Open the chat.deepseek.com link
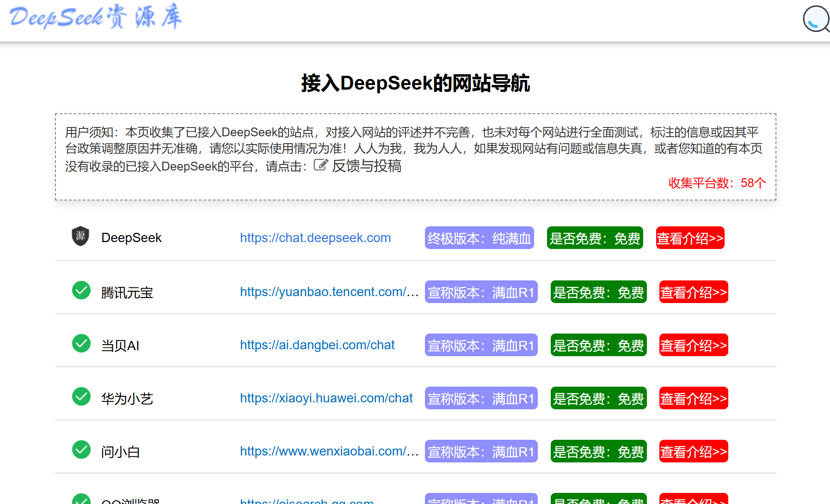 [315, 238]
